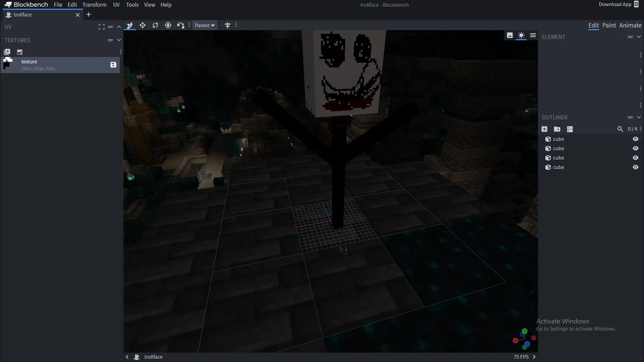Viewport: 644px width, 362px height.
Task: Click the green Y axis on gizmo
Action: point(525,331)
